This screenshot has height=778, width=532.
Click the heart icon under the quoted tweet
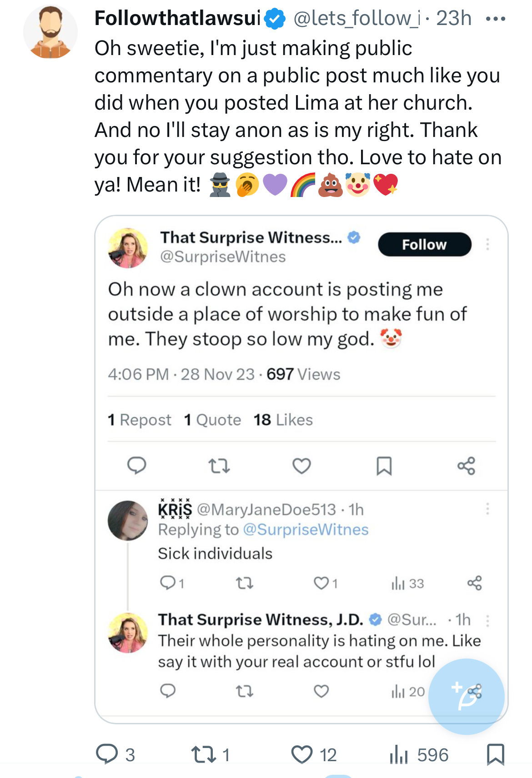(x=301, y=466)
